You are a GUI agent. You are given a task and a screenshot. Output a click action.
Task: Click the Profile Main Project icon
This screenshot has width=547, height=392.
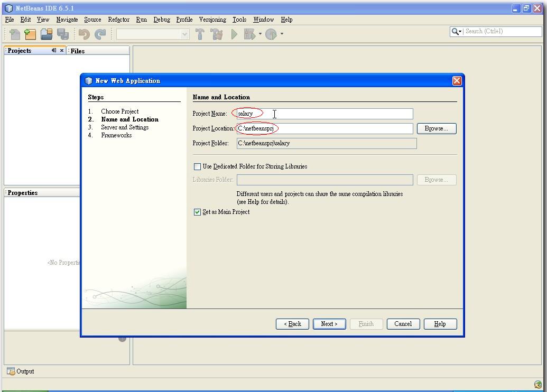271,34
